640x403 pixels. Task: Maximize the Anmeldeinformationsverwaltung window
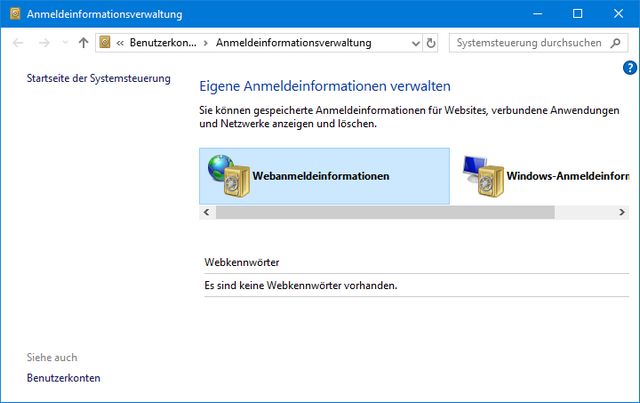[x=577, y=13]
